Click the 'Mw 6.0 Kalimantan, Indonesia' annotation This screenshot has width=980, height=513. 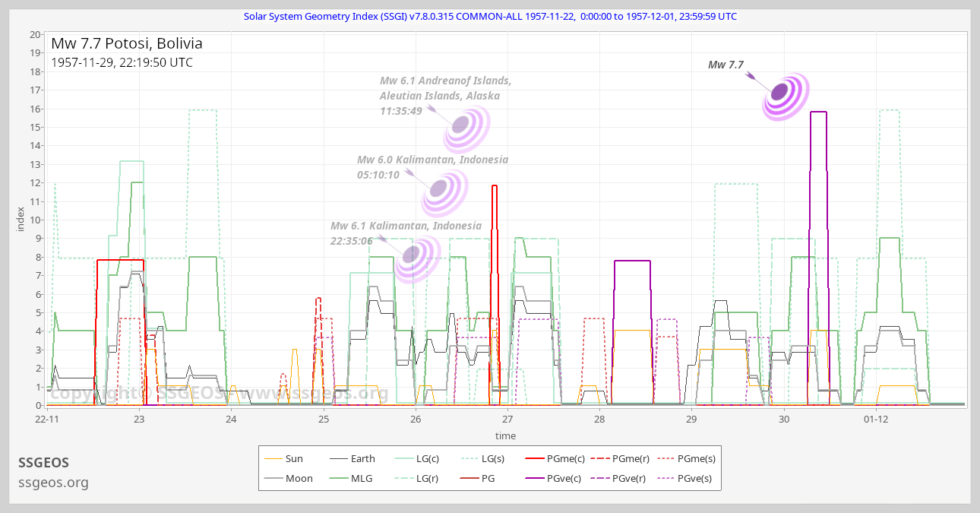coord(433,160)
